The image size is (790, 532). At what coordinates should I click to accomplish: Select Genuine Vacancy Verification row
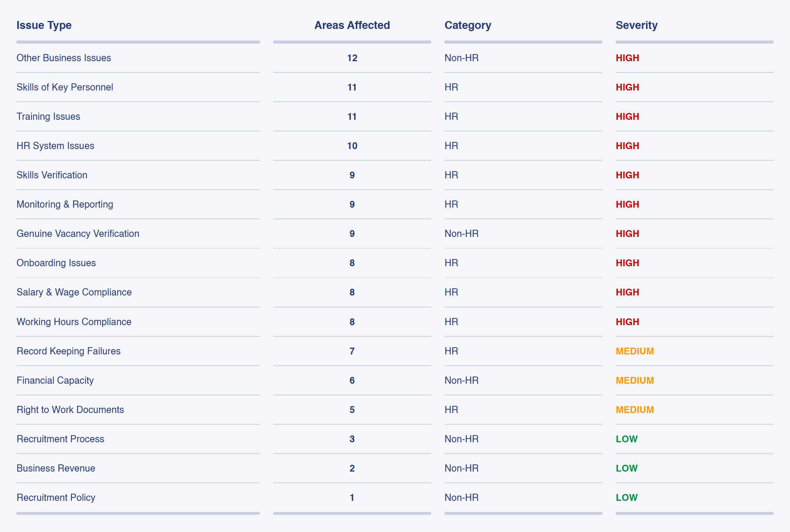(78, 234)
